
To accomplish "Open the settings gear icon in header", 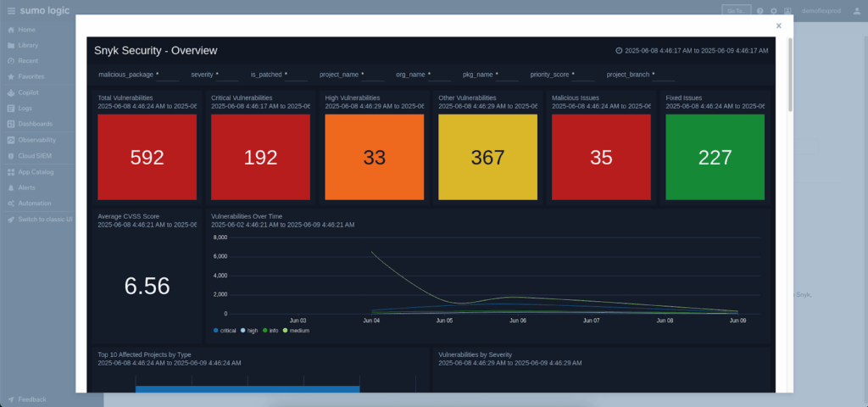I will point(773,11).
